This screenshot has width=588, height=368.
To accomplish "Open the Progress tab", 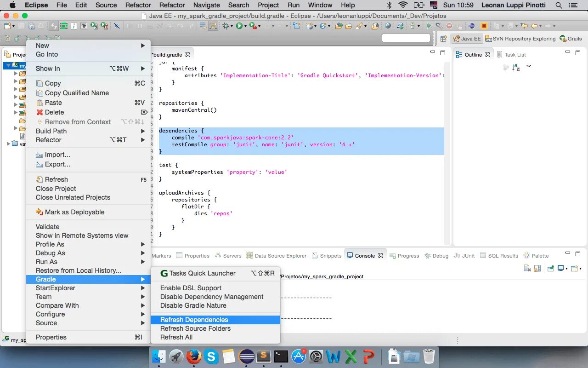I will [404, 256].
